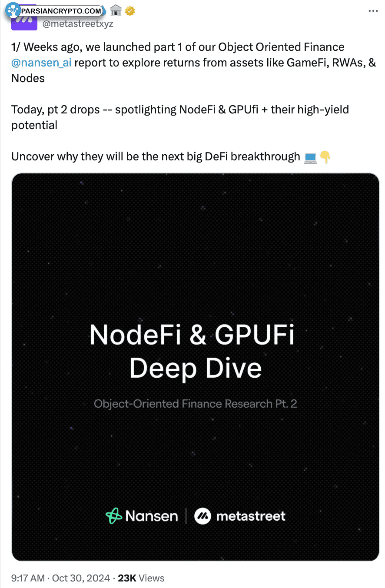
Task: Click the PARSIANCRYPTO.COM watermark text
Action: 61,11
